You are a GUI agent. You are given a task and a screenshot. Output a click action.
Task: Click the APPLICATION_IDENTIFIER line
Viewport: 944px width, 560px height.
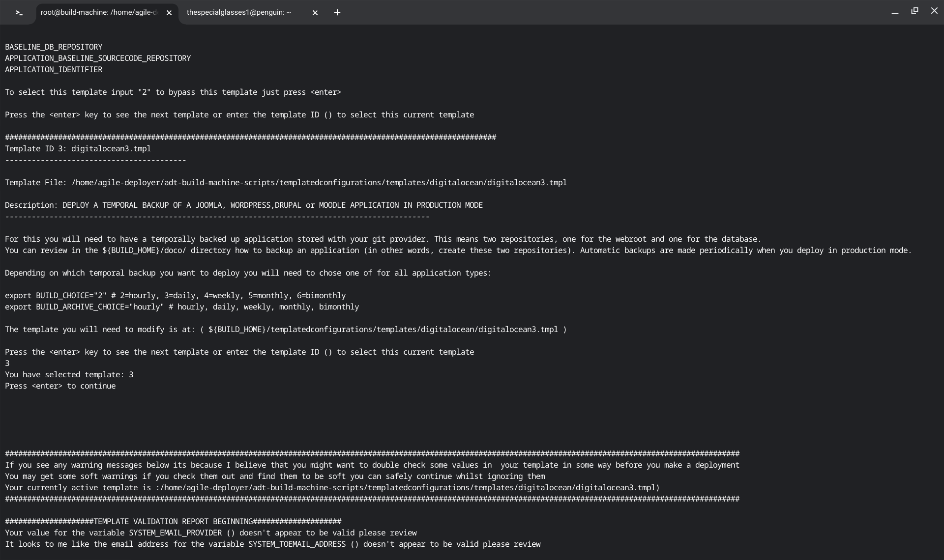coord(54,70)
